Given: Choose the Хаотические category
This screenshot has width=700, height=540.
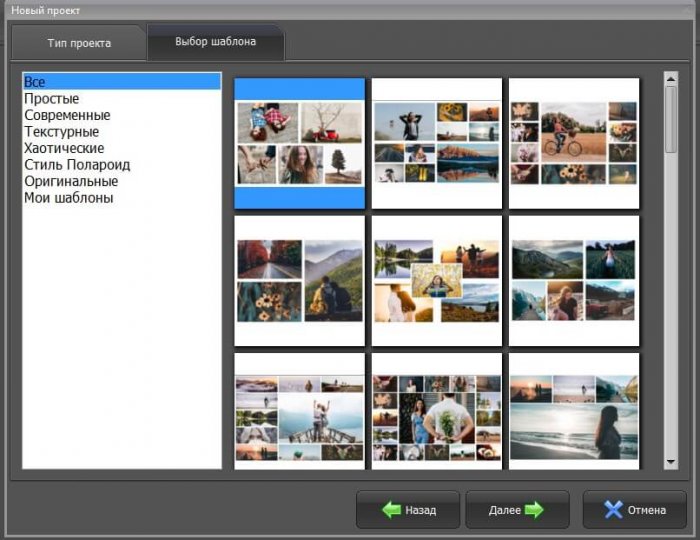Looking at the screenshot, I should point(64,148).
